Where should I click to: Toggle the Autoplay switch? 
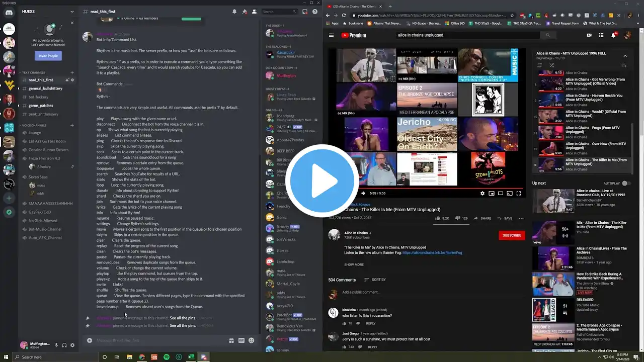pyautogui.click(x=625, y=184)
